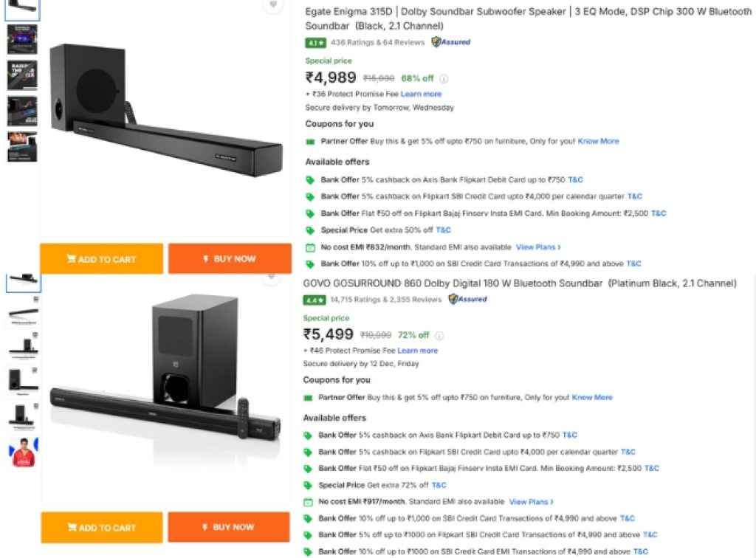Click Know More on the Partner Offer coupon
This screenshot has height=558, width=756.
[599, 140]
